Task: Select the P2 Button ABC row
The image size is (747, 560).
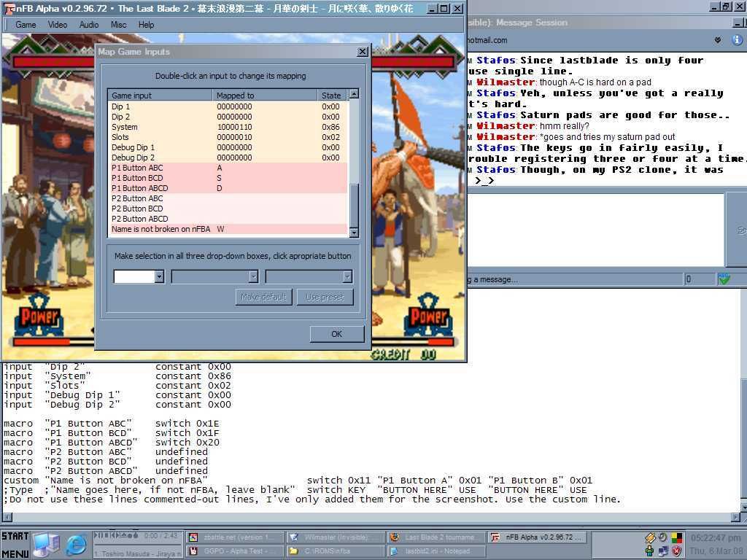Action: click(228, 198)
